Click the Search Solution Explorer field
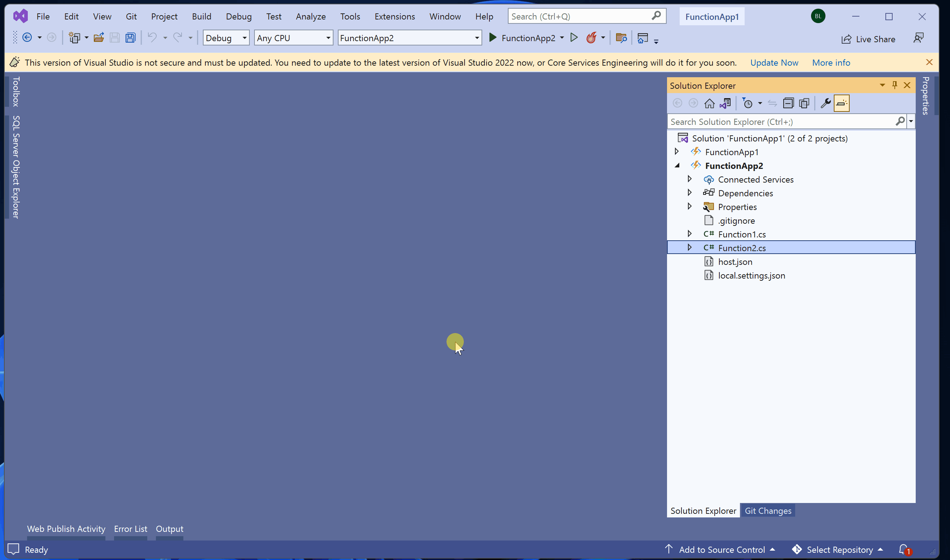This screenshot has width=950, height=560. point(781,122)
